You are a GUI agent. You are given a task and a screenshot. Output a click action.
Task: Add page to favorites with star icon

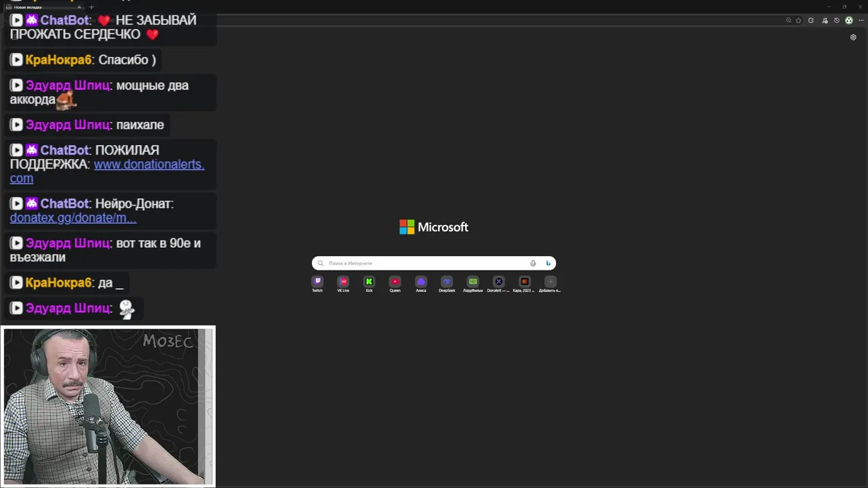[798, 20]
